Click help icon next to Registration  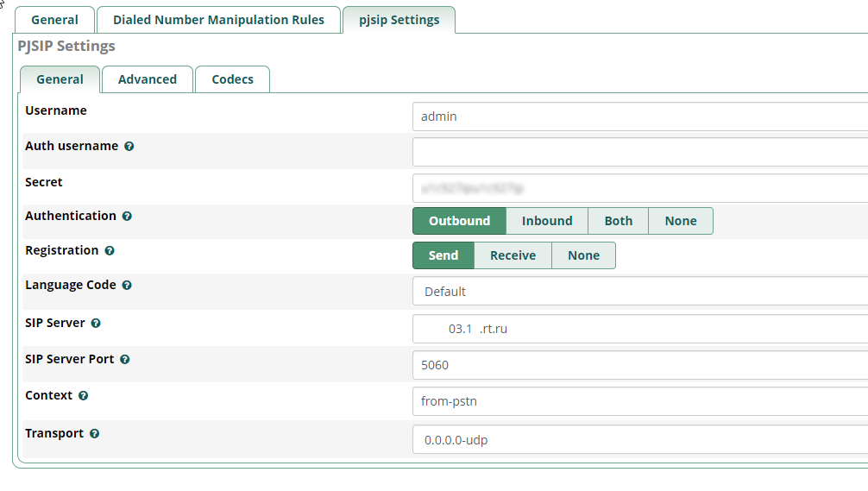coord(110,251)
